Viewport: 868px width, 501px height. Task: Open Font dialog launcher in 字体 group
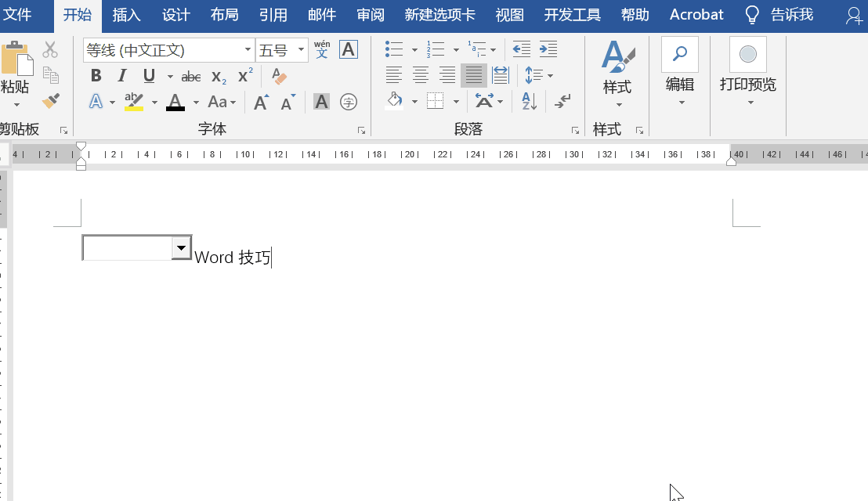[361, 131]
